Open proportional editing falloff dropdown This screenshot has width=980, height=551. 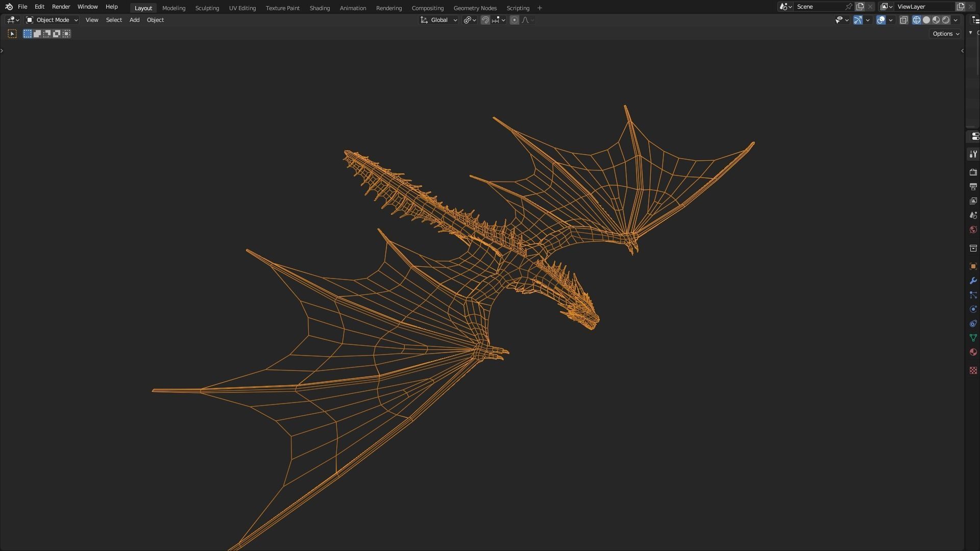coord(528,20)
